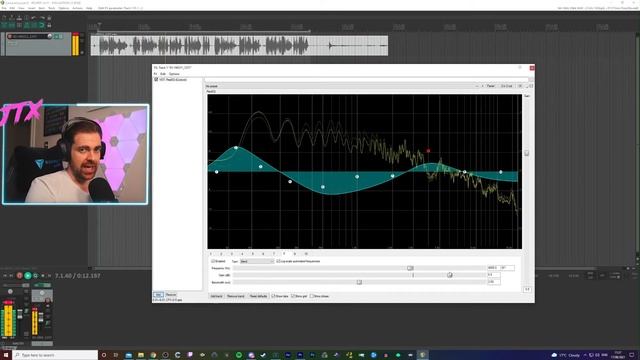Open the Windows Start menu

(6, 355)
